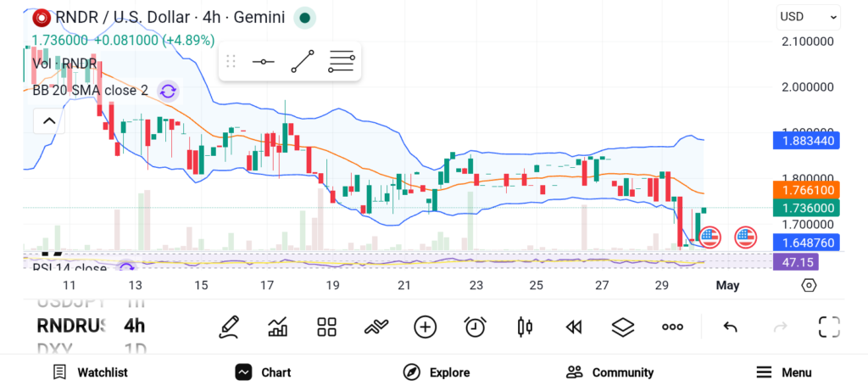Select the pencil drawing tool
This screenshot has height=391, width=868.
[x=229, y=327]
